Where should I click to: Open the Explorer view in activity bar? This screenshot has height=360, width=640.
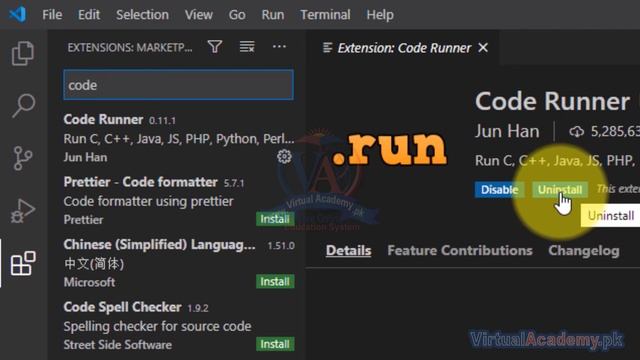point(22,53)
